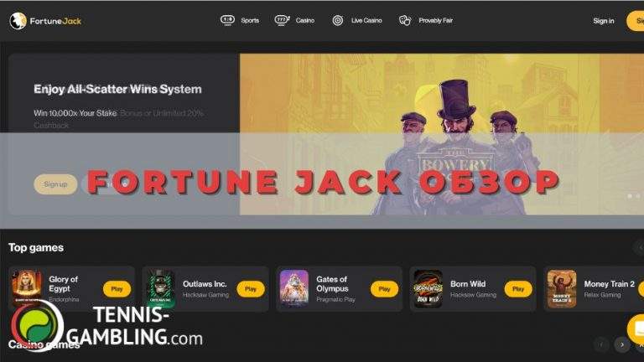644x362 pixels.
Task: Click the Sign in link
Action: tap(604, 21)
